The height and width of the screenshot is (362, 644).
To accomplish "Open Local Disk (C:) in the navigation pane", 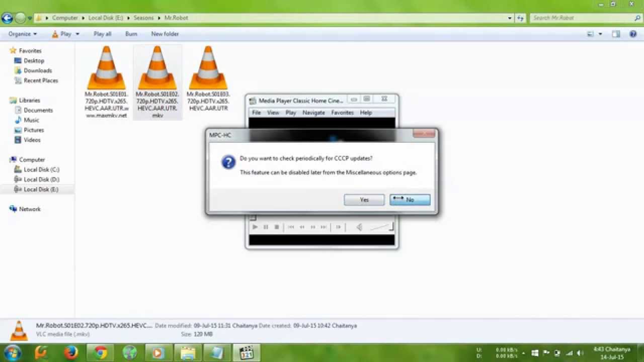I will tap(41, 170).
